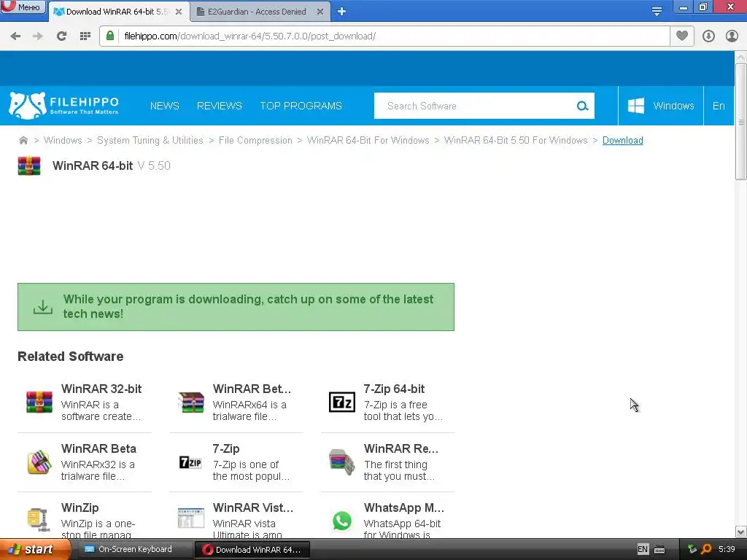Click the WinRAR Beta x32 icon
The height and width of the screenshot is (560, 747).
coord(39,462)
